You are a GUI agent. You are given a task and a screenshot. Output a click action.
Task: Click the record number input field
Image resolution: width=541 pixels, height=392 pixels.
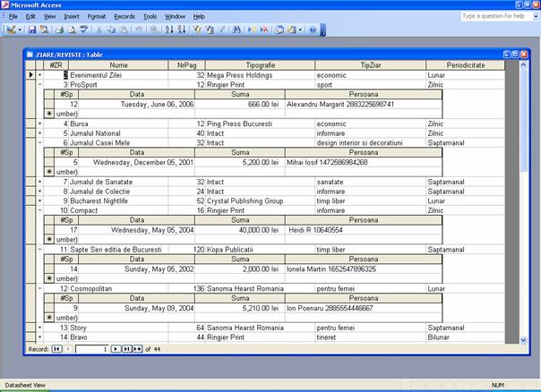tap(90, 347)
